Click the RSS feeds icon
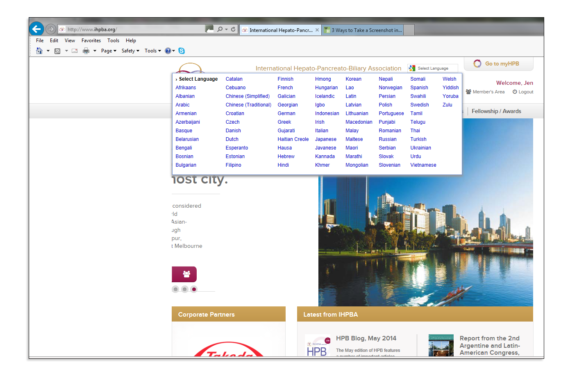Screen dimensions: 561x392 coord(57,51)
